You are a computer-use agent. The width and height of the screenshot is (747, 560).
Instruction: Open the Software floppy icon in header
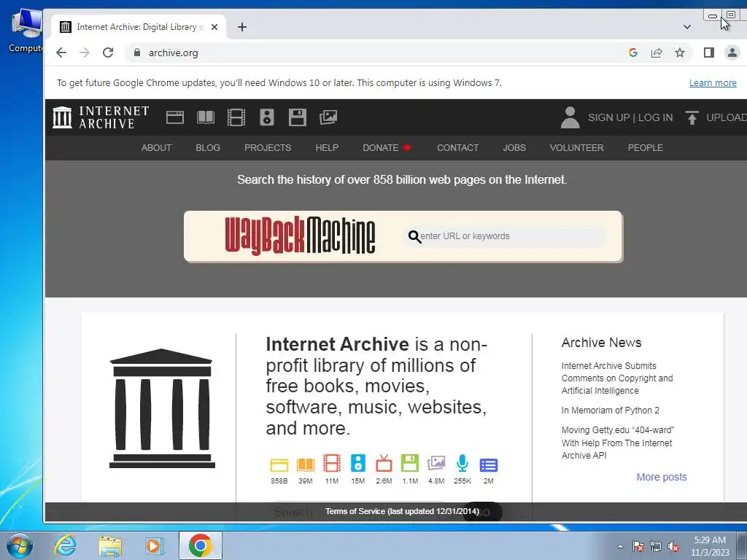298,117
